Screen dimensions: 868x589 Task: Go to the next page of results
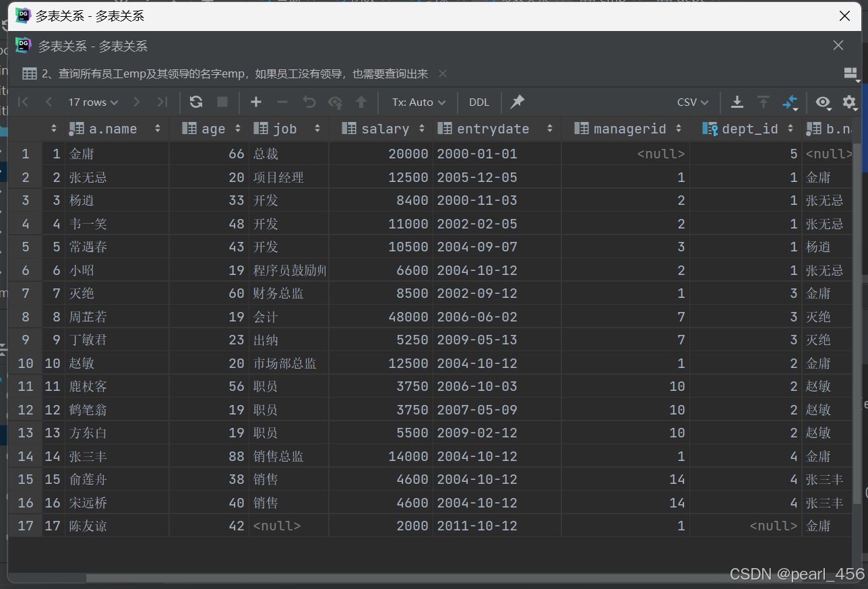(137, 102)
